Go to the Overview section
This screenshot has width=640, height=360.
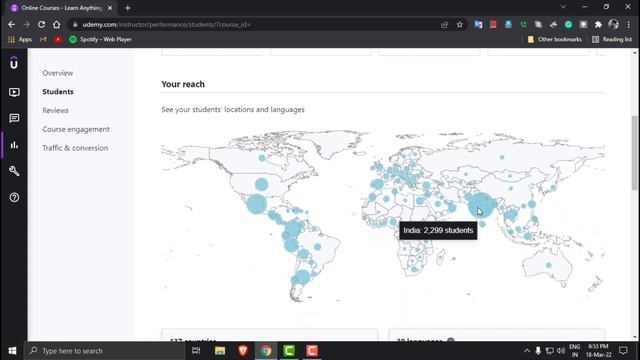point(58,73)
